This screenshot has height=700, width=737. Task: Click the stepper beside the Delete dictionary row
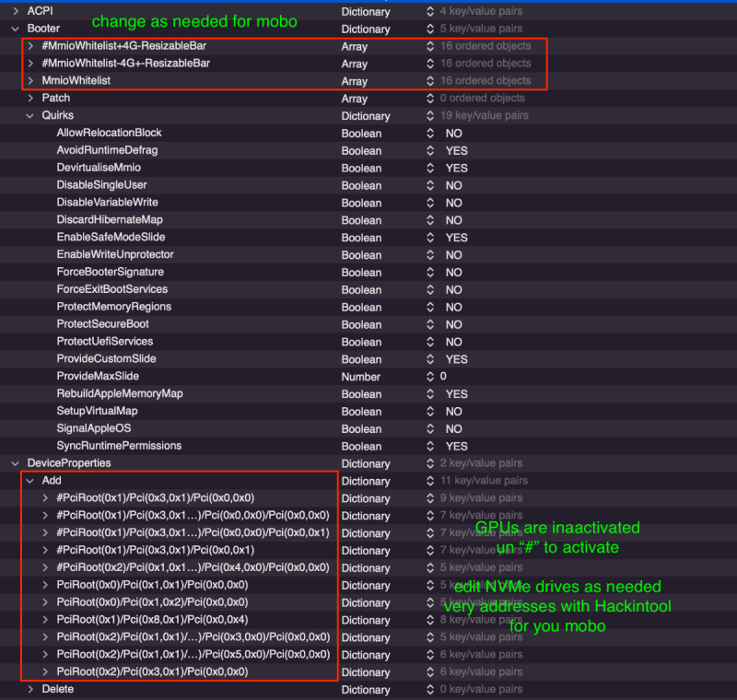pyautogui.click(x=430, y=688)
